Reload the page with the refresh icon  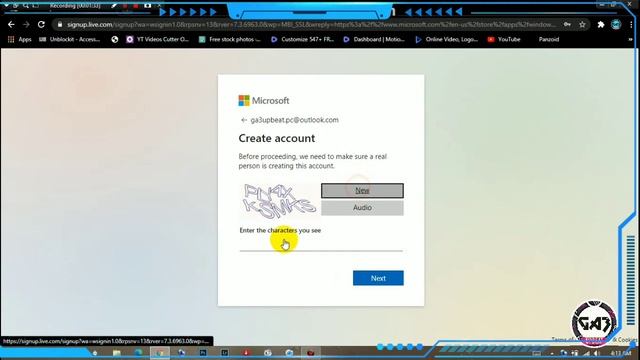click(41, 24)
